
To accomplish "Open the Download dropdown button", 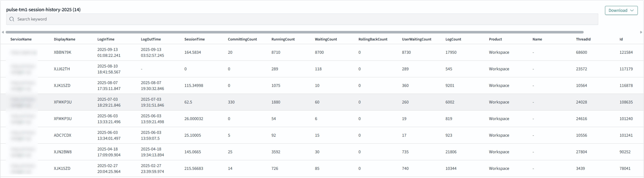I will 621,11.
